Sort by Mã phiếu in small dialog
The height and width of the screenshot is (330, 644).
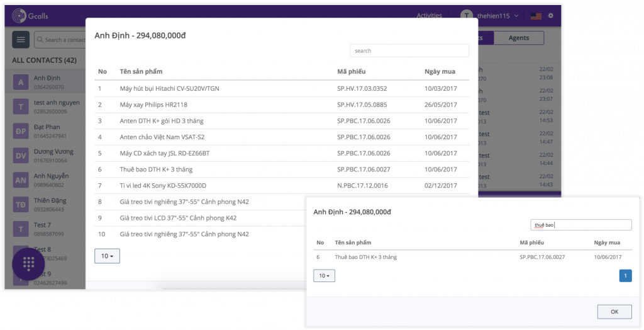click(531, 242)
